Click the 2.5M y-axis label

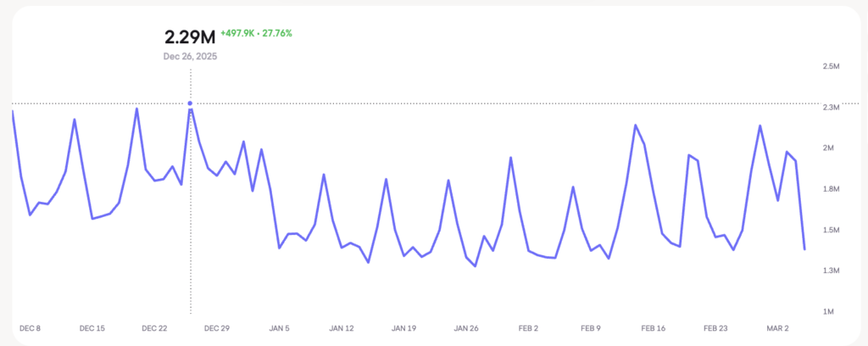830,67
